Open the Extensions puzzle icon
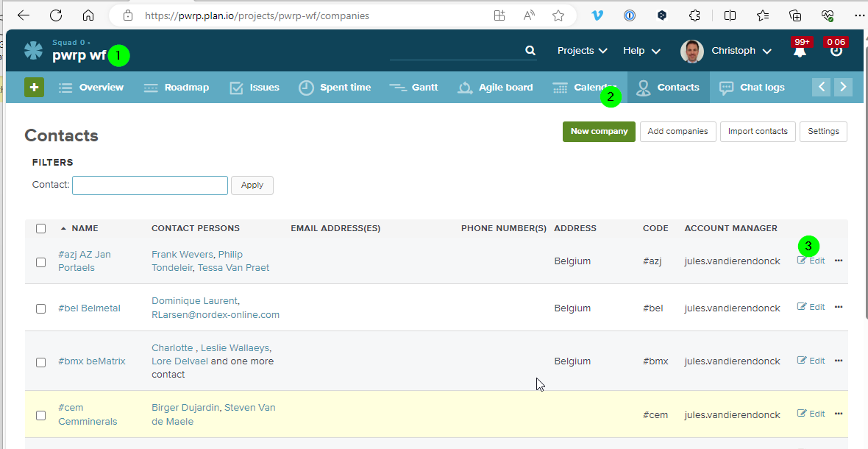 pos(694,15)
